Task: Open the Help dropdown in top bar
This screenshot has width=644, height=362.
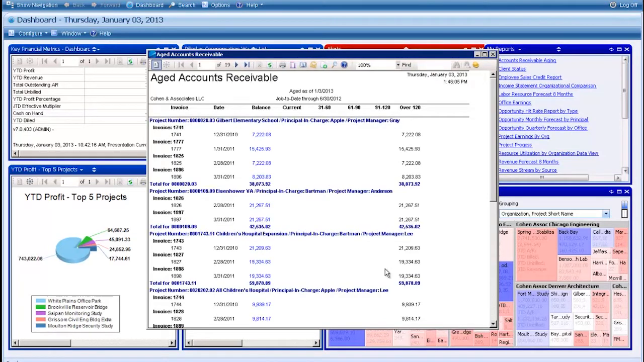Action: (249, 5)
